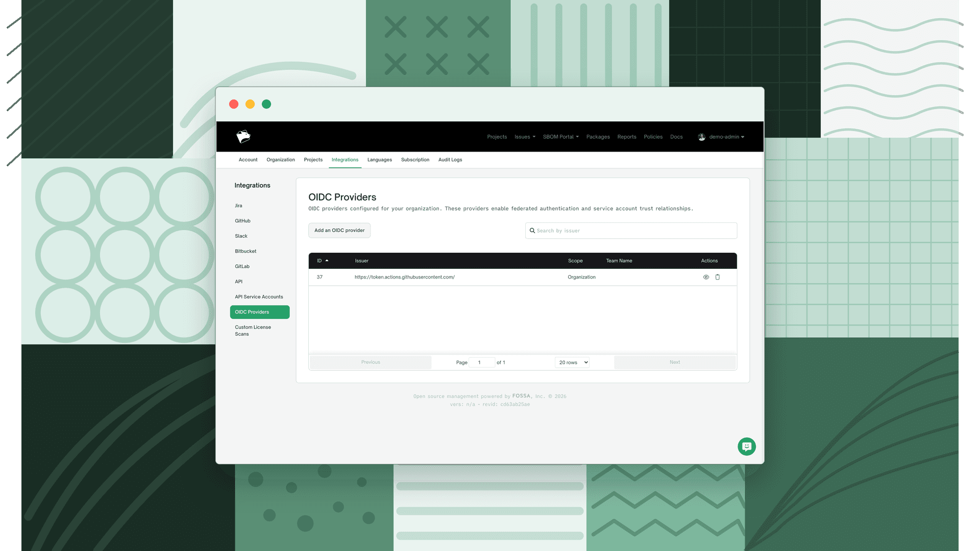Switch to the Projects settings tab
Image resolution: width=980 pixels, height=551 pixels.
pos(313,160)
